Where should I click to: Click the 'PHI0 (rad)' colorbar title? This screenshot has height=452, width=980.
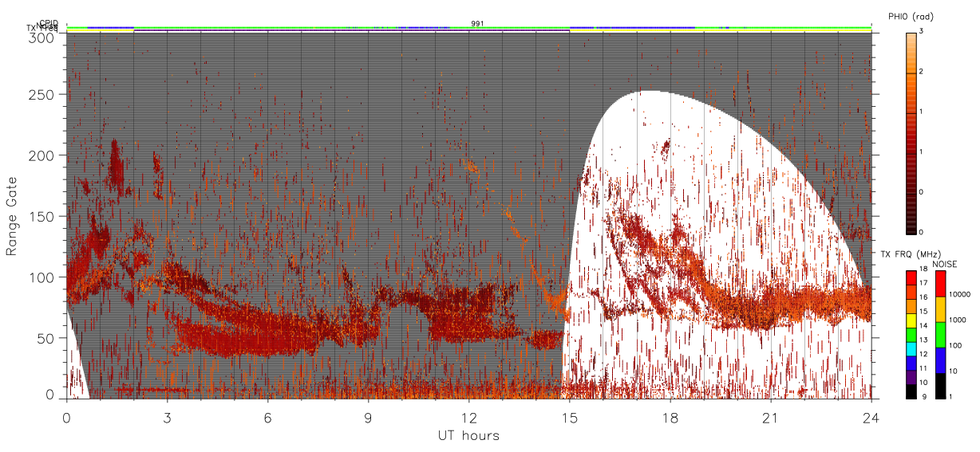911,17
